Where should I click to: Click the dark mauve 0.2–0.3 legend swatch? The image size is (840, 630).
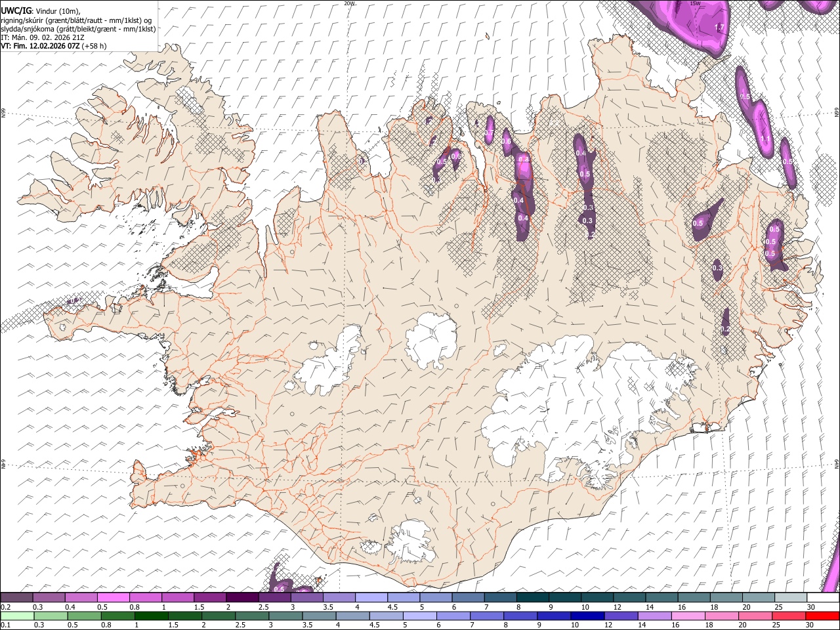(16, 598)
